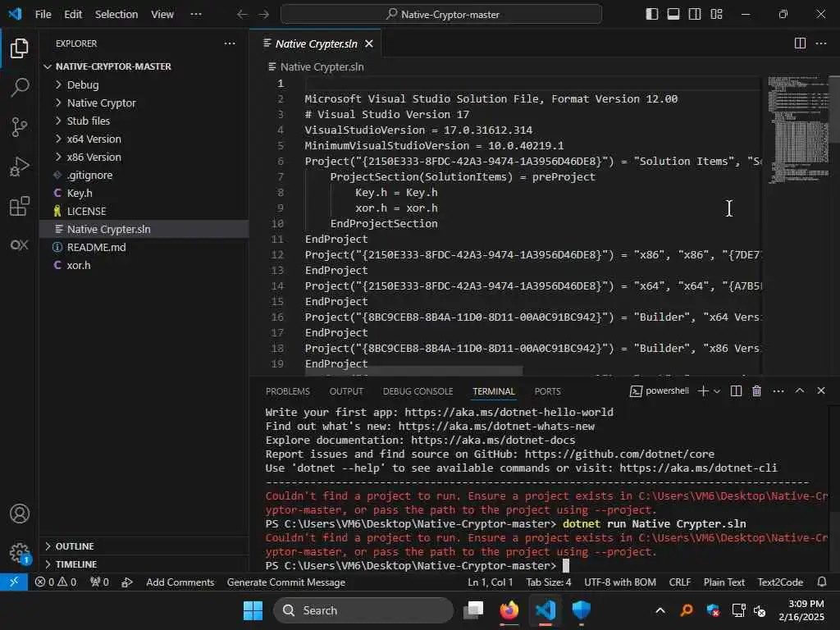
Task: Click Text2Code in status bar
Action: (780, 582)
